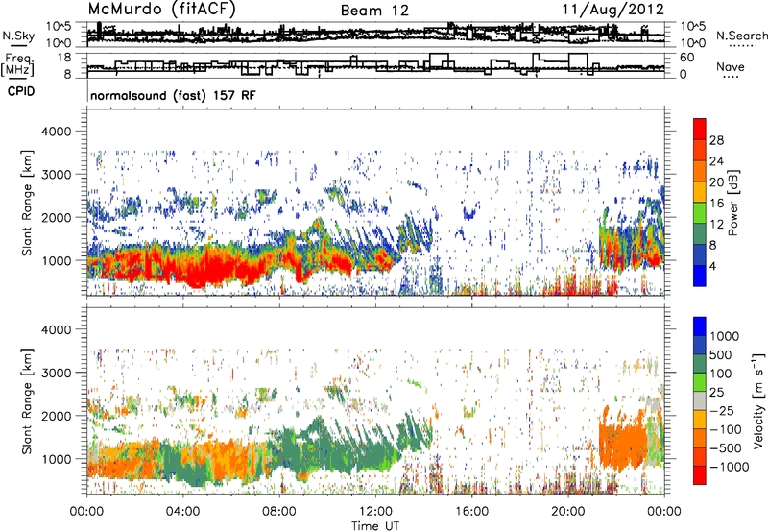Screen dimensions: 768x532
Task: Click the date 11/Aug/2012
Action: pyautogui.click(x=612, y=10)
